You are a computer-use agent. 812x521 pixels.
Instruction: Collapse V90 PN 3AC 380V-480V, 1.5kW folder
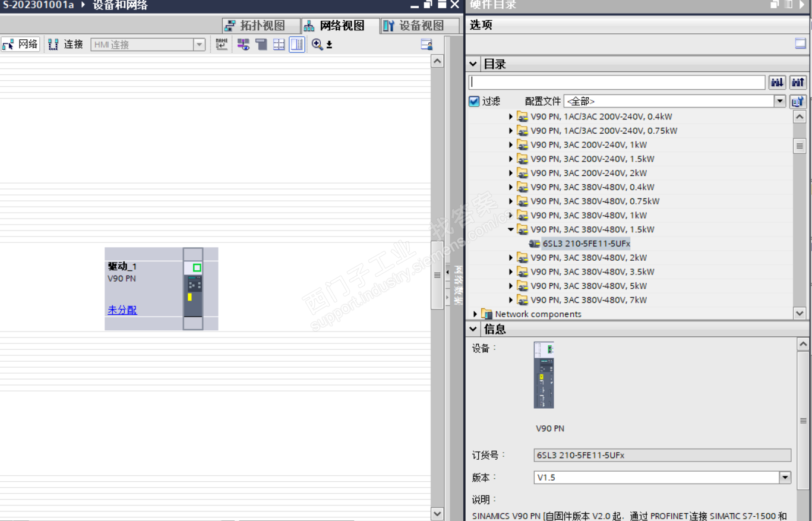[x=511, y=229]
